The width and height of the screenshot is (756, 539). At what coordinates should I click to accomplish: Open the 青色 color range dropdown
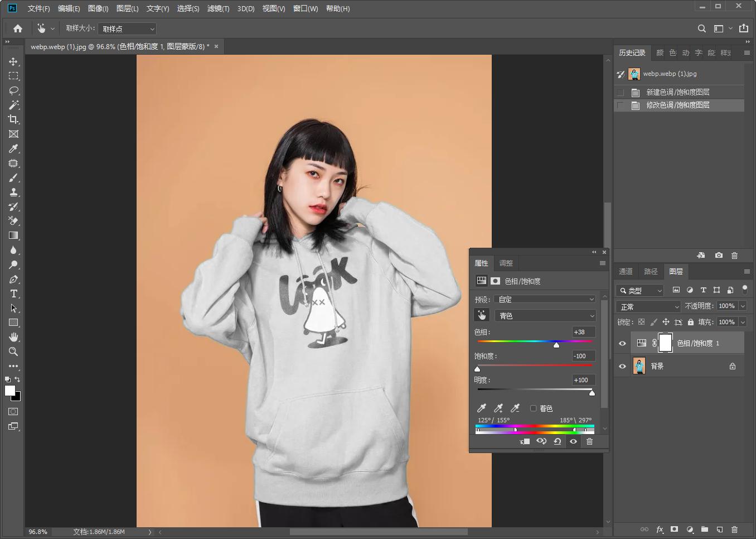point(545,316)
